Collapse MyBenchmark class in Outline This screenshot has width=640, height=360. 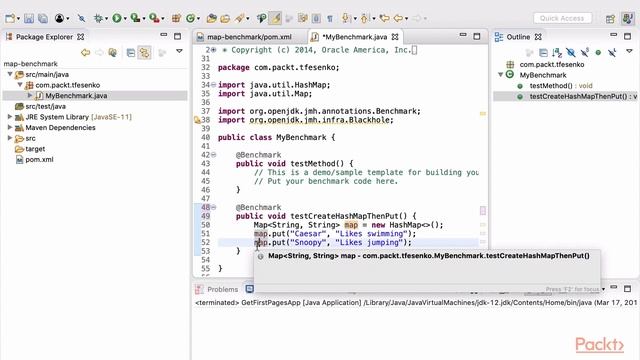click(x=500, y=75)
